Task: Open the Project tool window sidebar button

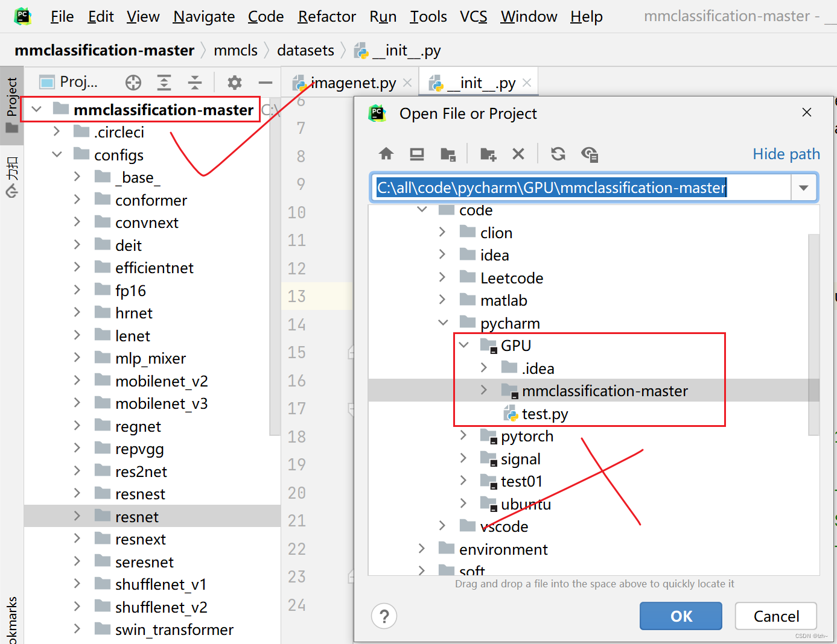Action: coord(11,106)
